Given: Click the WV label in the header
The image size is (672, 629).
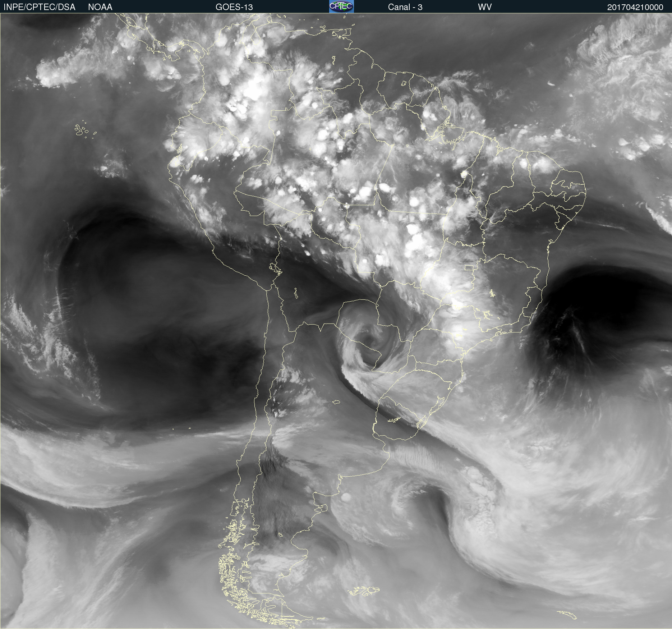Looking at the screenshot, I should click(x=485, y=7).
